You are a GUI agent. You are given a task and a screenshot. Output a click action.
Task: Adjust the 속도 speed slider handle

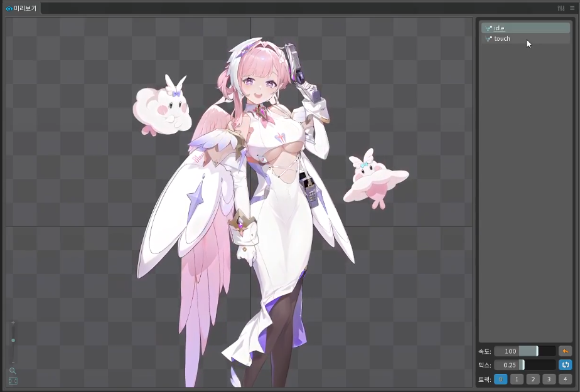click(x=537, y=351)
